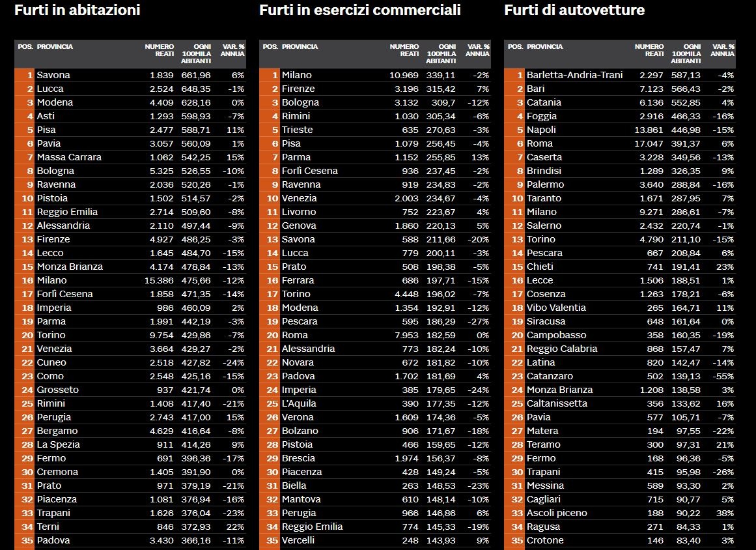Click VAR. % ANNUA header in car thefts table
This screenshot has width=756, height=550.
(x=722, y=50)
